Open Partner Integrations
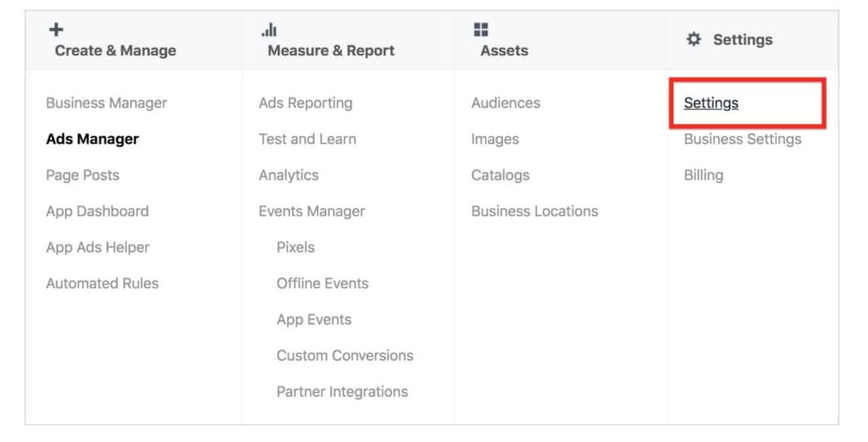Viewport: 868px width, 442px height. pyautogui.click(x=342, y=392)
